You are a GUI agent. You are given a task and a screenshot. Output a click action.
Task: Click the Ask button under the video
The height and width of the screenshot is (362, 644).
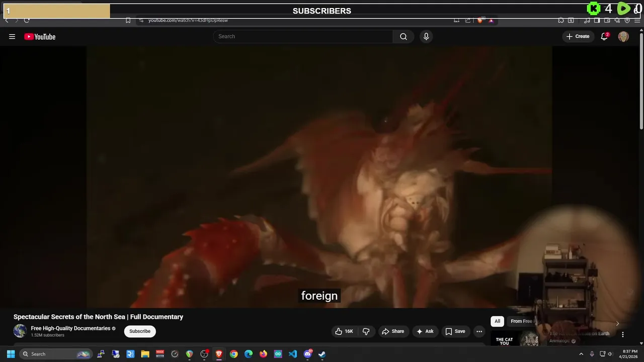pos(425,331)
